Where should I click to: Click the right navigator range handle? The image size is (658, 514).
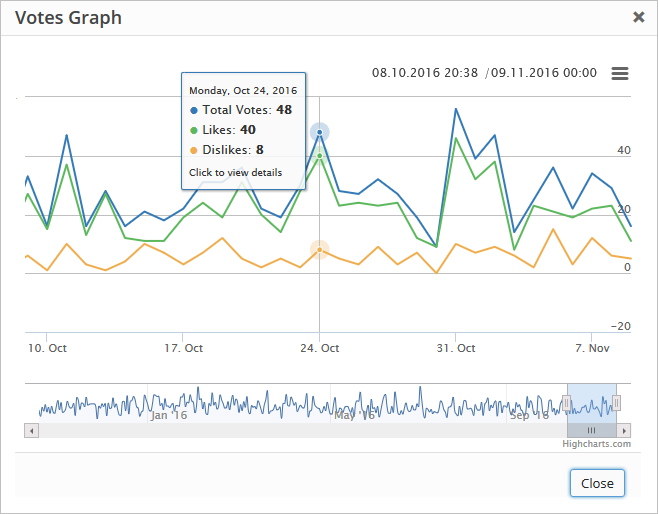pyautogui.click(x=616, y=404)
